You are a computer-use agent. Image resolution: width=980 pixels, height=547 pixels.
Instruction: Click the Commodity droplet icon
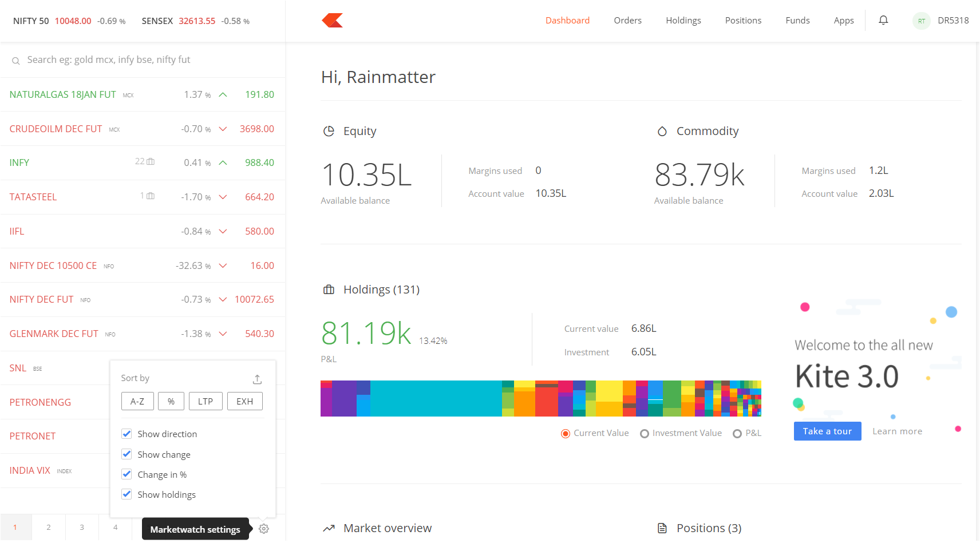(x=662, y=131)
